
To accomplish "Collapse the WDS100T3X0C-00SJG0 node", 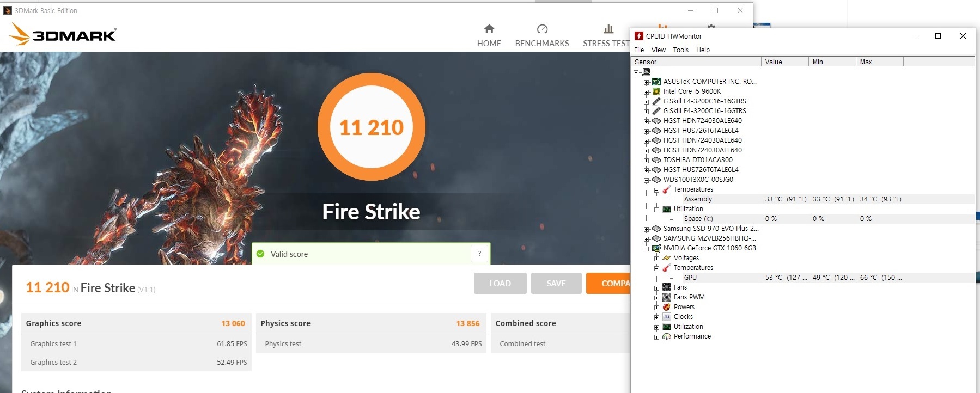I will pyautogui.click(x=647, y=180).
